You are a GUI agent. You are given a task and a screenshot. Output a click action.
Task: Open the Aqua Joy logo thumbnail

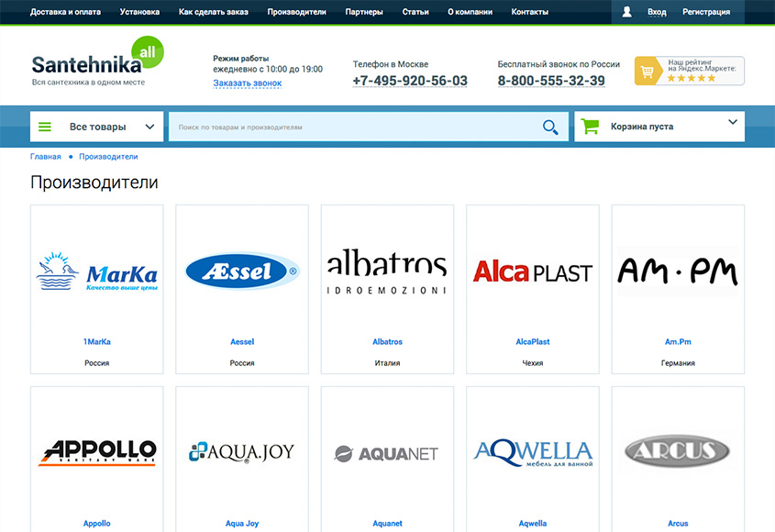(x=242, y=452)
